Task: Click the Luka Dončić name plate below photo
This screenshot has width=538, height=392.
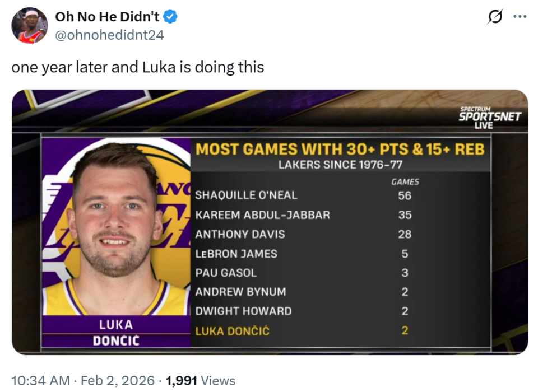Action: pyautogui.click(x=116, y=332)
